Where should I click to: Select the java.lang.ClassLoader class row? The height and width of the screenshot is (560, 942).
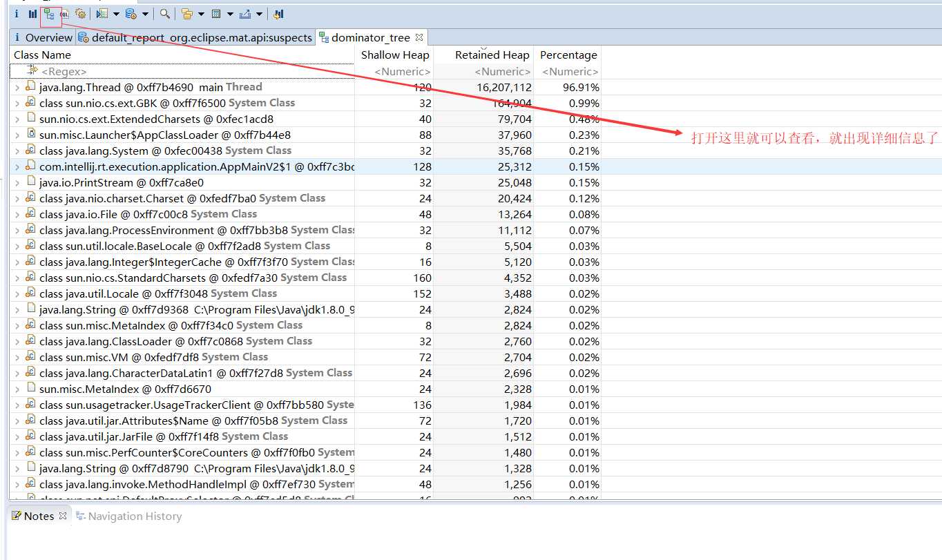tap(305, 341)
